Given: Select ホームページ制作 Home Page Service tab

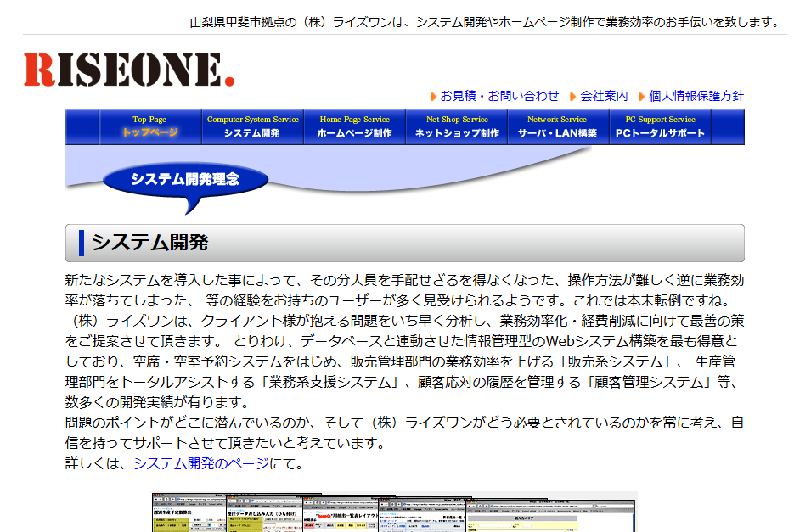Looking at the screenshot, I should (354, 126).
